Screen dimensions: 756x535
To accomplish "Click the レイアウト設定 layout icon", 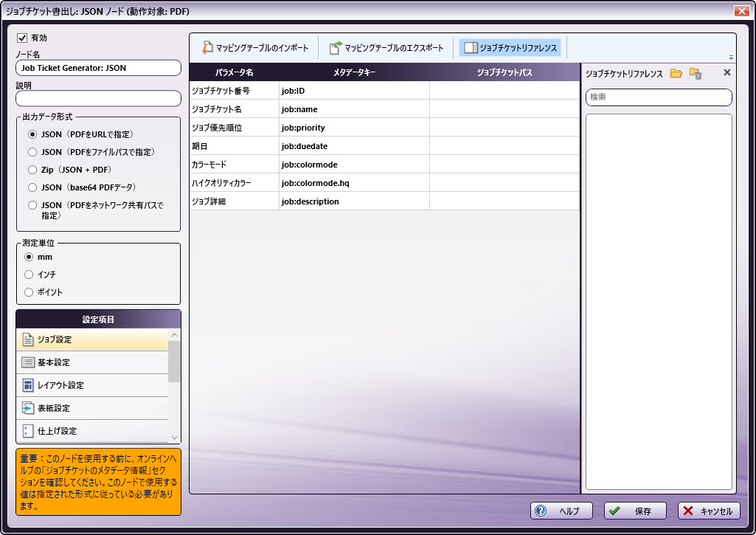I will click(28, 385).
